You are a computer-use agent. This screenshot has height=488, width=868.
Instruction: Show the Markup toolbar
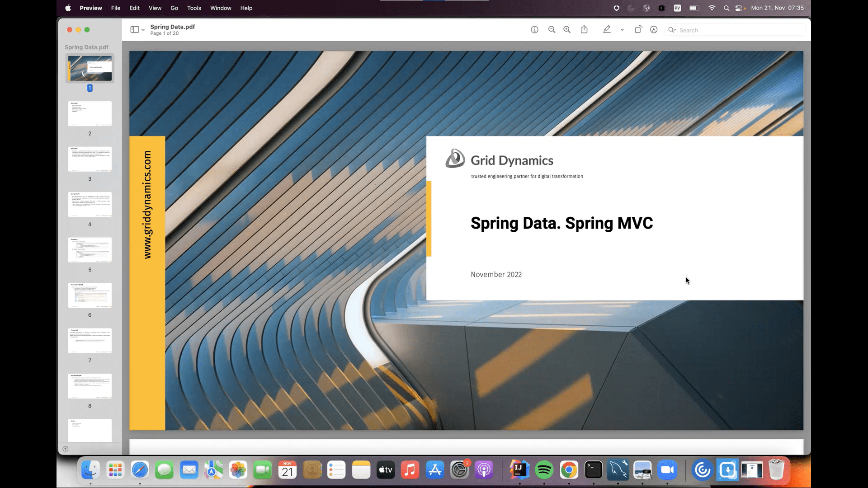[x=654, y=30]
